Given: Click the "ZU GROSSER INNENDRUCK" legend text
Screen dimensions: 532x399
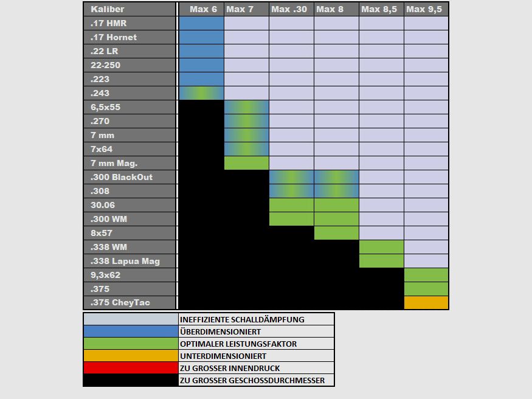Looking at the screenshot, I should tap(230, 369).
